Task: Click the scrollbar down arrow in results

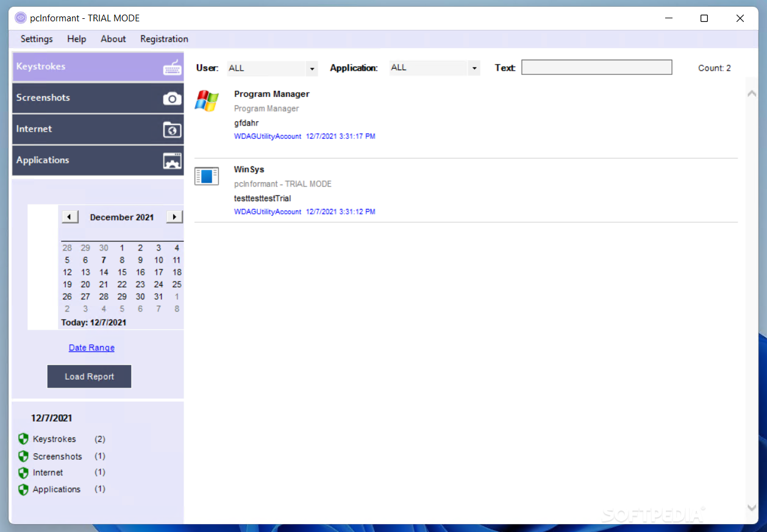Action: point(752,507)
